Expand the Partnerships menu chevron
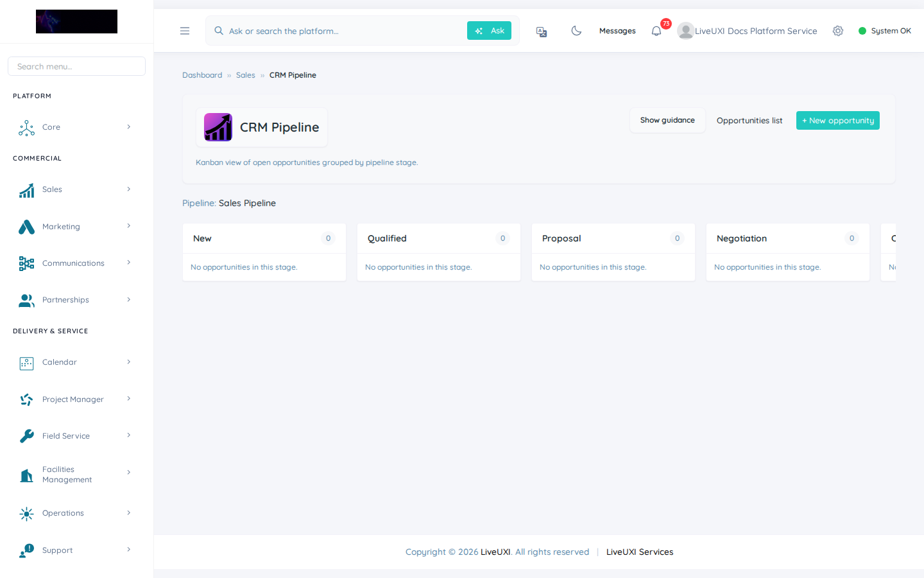Screen dimensions: 924x578 [129, 299]
